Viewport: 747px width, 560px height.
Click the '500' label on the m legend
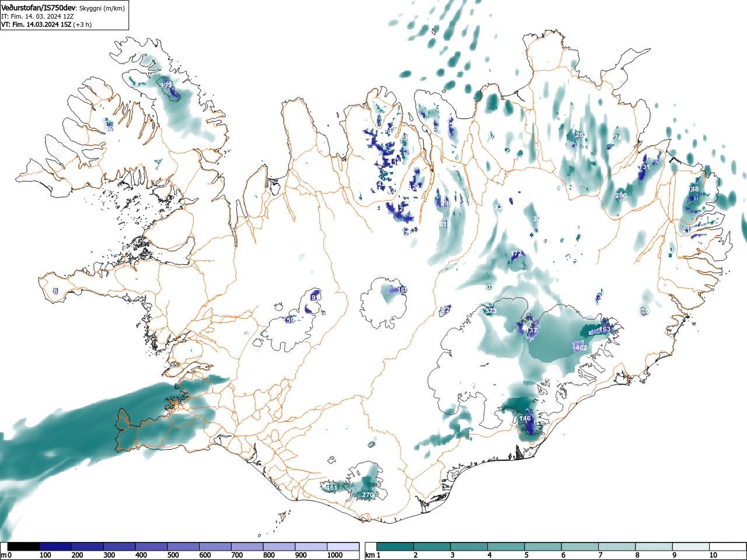pos(173,555)
